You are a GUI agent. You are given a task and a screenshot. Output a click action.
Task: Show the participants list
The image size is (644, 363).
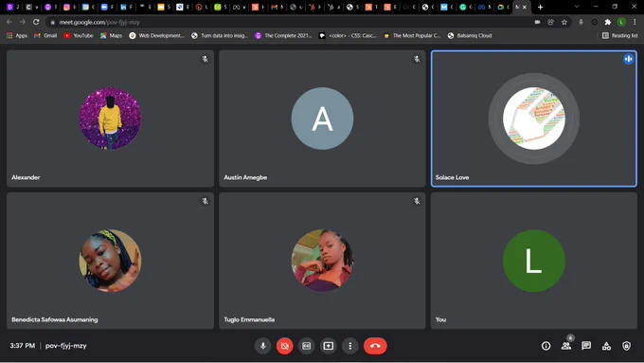[566, 346]
